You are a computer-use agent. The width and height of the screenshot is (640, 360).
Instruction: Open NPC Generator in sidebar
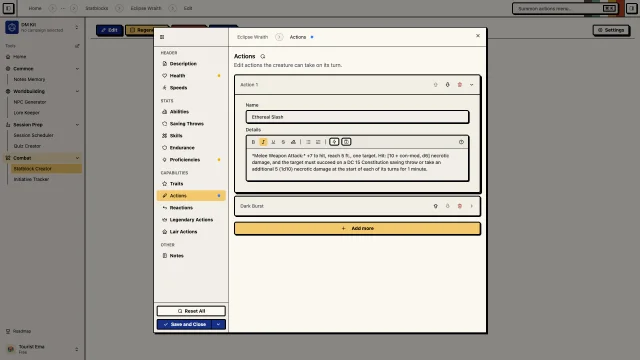tap(46, 102)
